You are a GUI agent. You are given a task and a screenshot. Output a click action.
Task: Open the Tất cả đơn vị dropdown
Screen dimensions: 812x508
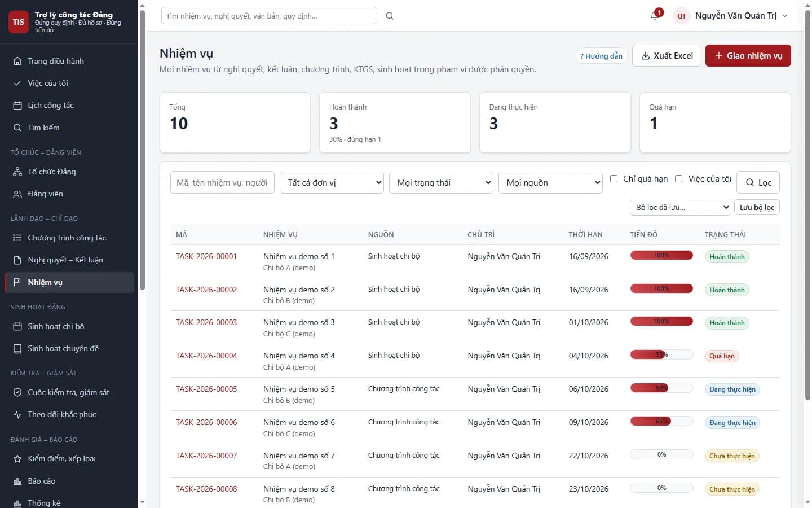(x=332, y=182)
